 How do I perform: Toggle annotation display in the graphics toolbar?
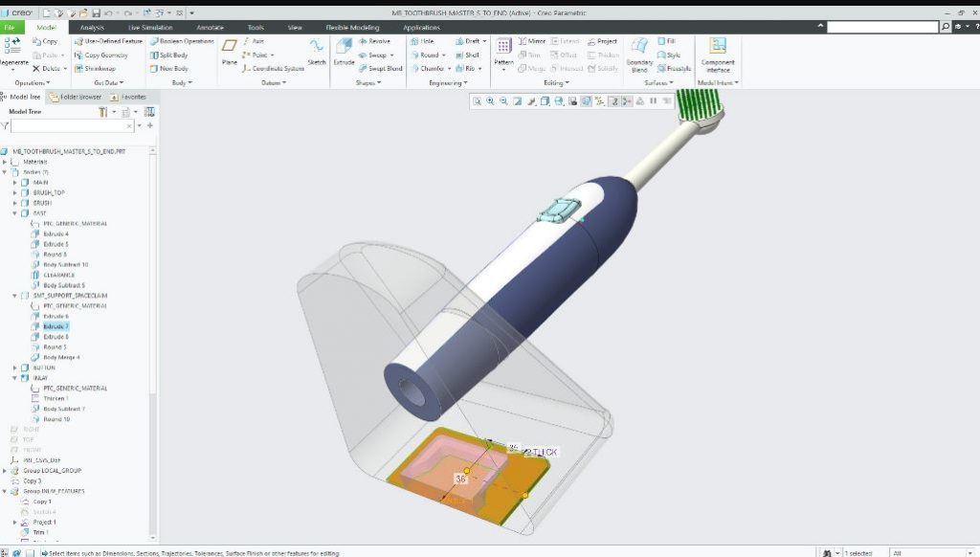[598, 100]
